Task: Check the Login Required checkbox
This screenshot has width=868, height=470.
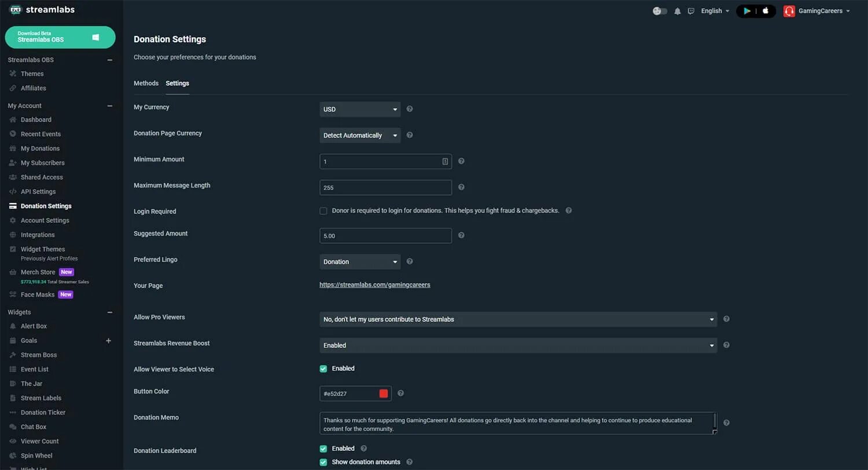Action: [x=323, y=211]
